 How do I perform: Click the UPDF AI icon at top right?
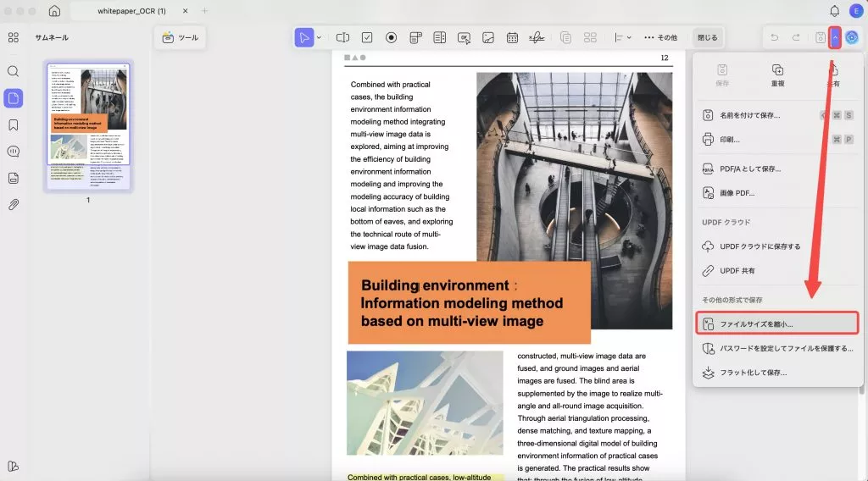coord(852,37)
